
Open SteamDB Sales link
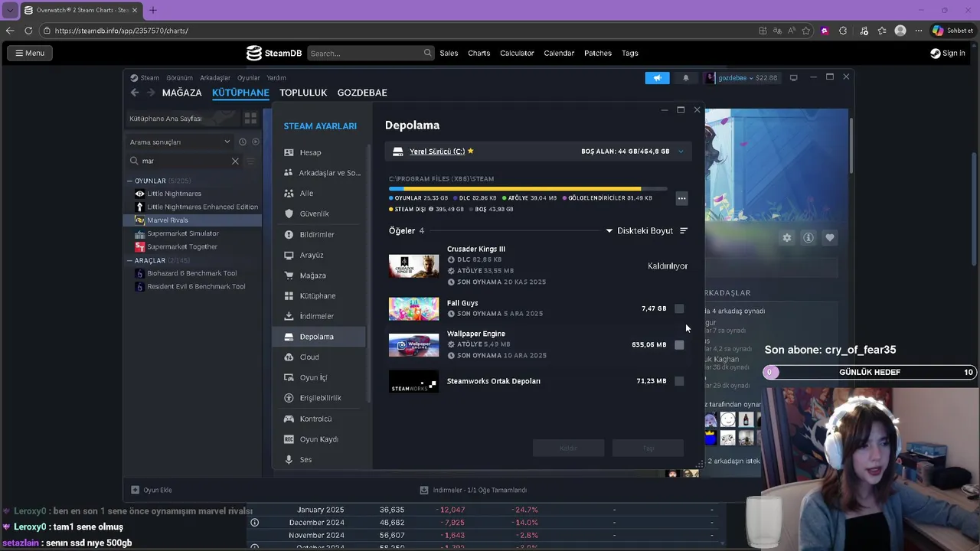(449, 53)
